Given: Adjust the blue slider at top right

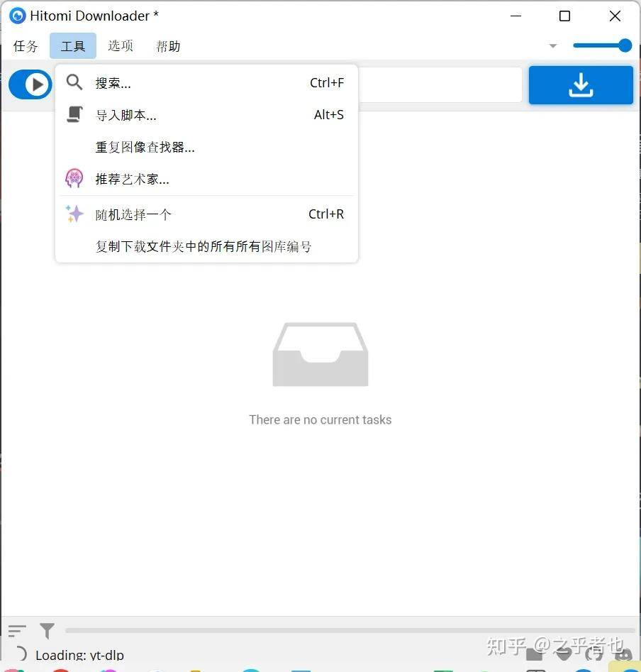Looking at the screenshot, I should click(603, 45).
